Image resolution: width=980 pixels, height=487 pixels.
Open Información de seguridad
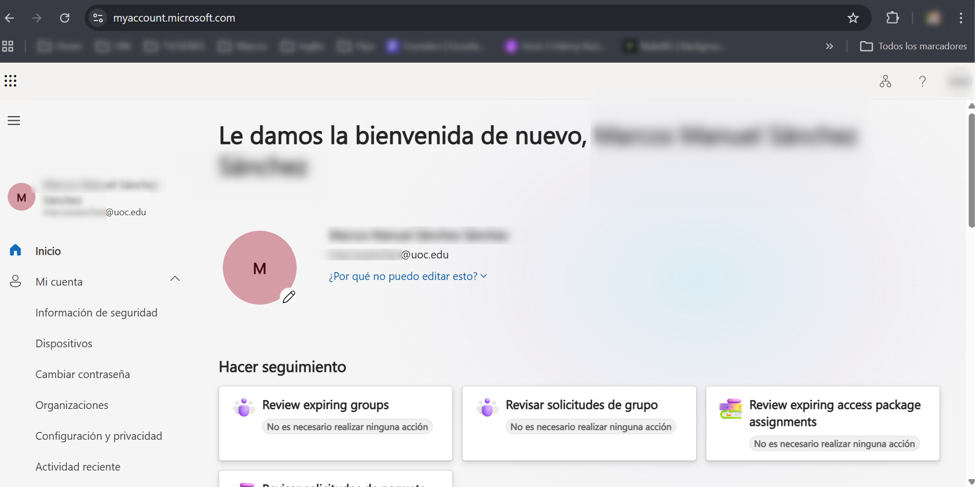pos(97,313)
